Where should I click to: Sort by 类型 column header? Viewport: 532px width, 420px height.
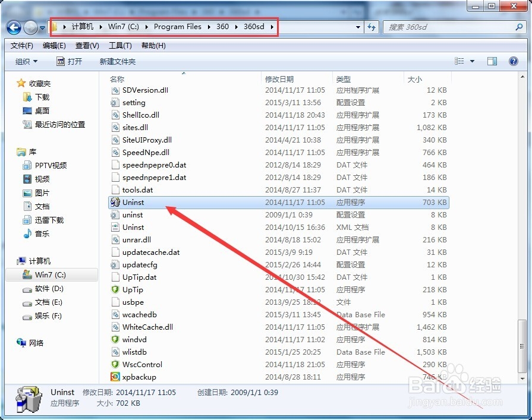[x=344, y=80]
